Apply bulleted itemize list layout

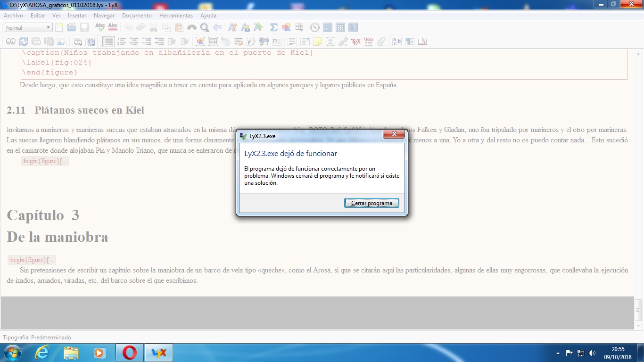coord(134,41)
